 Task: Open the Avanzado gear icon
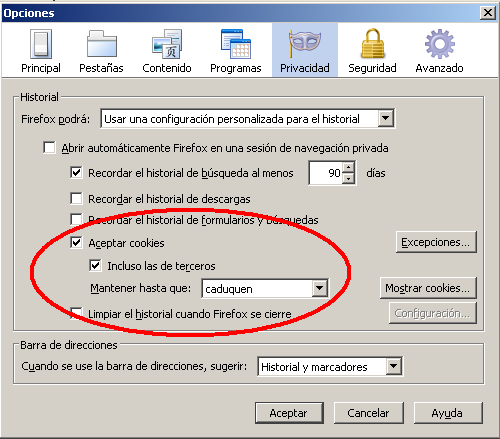point(439,44)
